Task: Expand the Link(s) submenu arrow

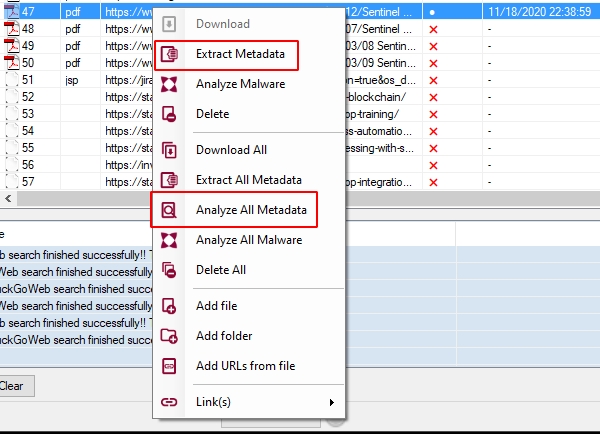Action: pos(331,402)
